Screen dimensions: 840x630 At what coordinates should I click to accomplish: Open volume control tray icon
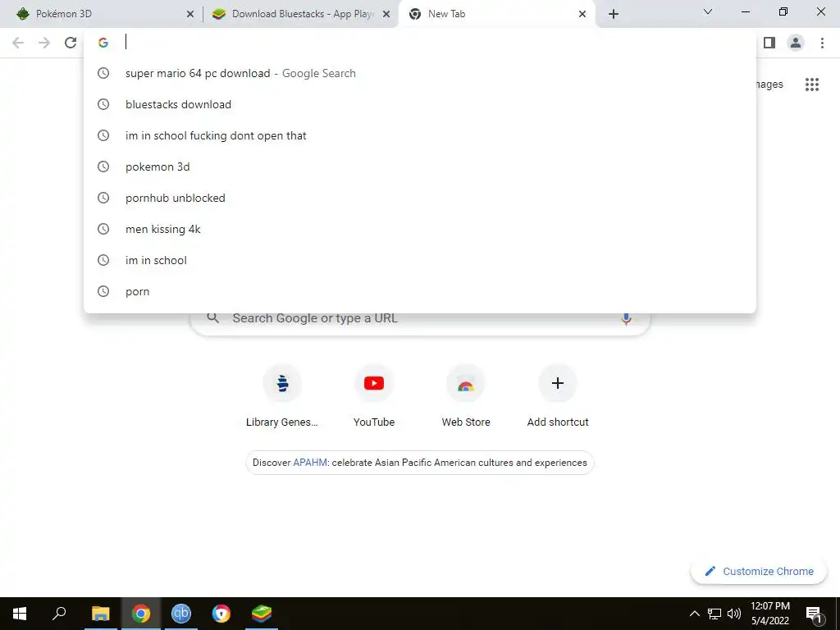point(734,614)
